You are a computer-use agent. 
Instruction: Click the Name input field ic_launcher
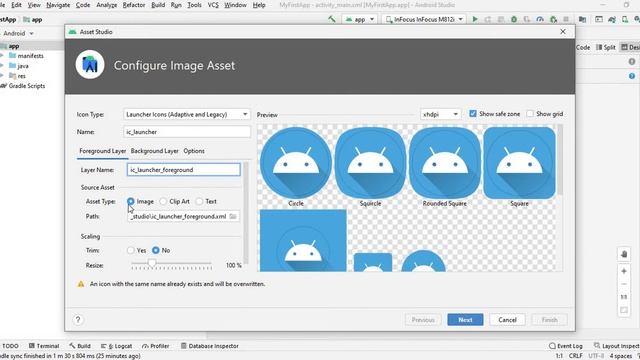187,132
